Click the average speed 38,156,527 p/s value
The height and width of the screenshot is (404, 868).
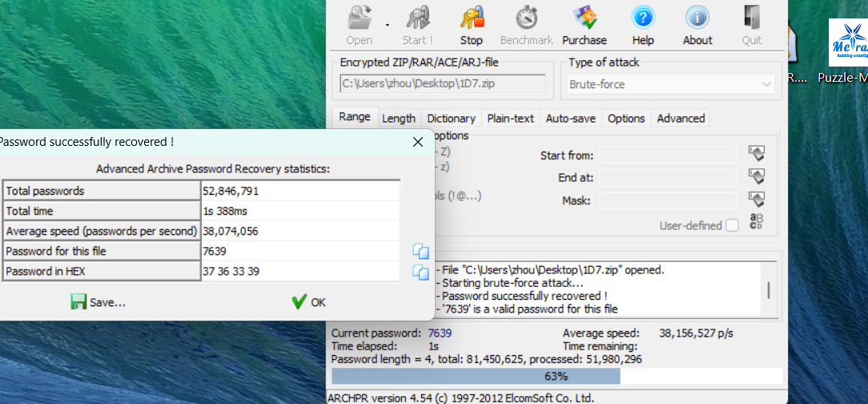[x=696, y=333]
